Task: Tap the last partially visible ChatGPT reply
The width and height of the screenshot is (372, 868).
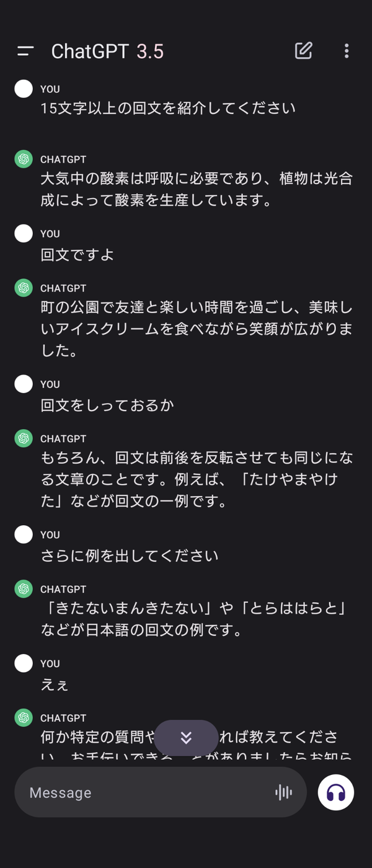Action: [197, 745]
